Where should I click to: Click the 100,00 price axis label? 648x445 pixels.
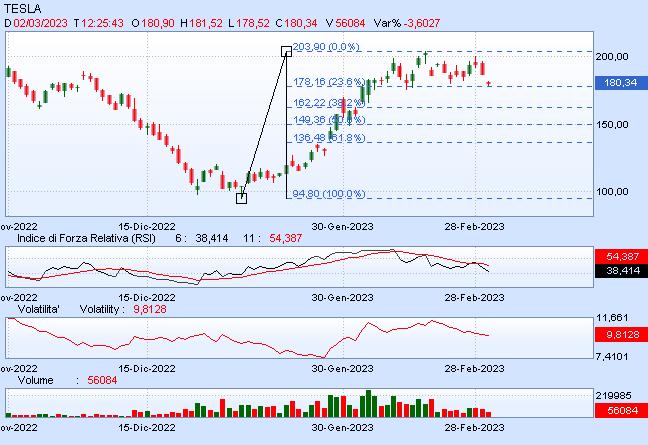(x=612, y=192)
